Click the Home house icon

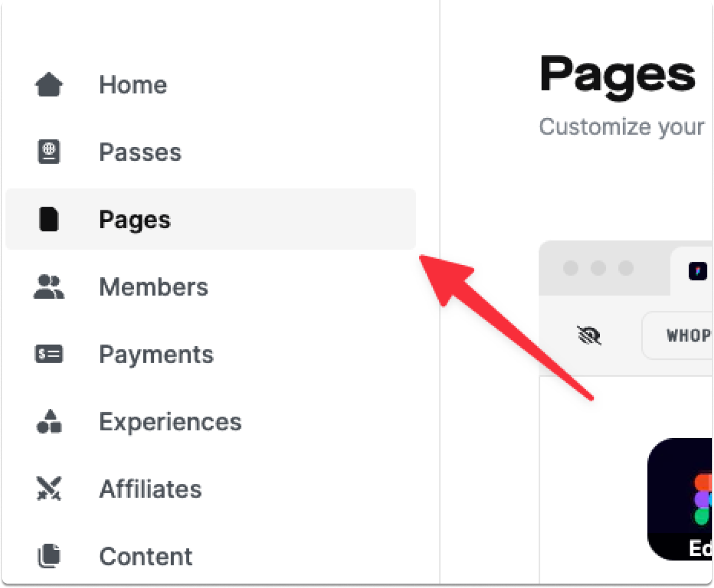pyautogui.click(x=49, y=84)
